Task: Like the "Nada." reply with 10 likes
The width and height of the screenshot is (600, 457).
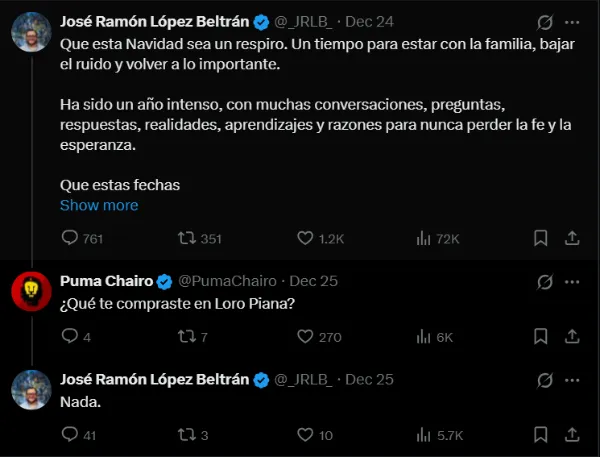Action: click(306, 435)
